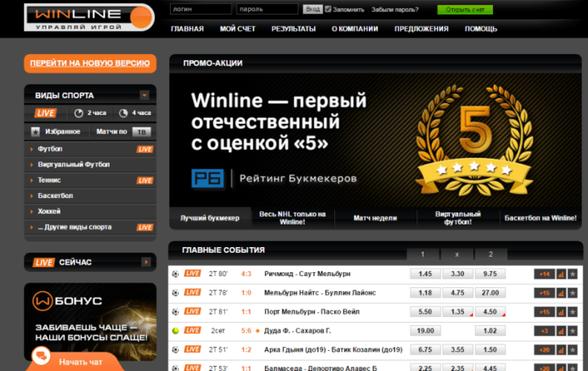Click the Начать чат chat icon
The image size is (588, 371).
pyautogui.click(x=41, y=356)
